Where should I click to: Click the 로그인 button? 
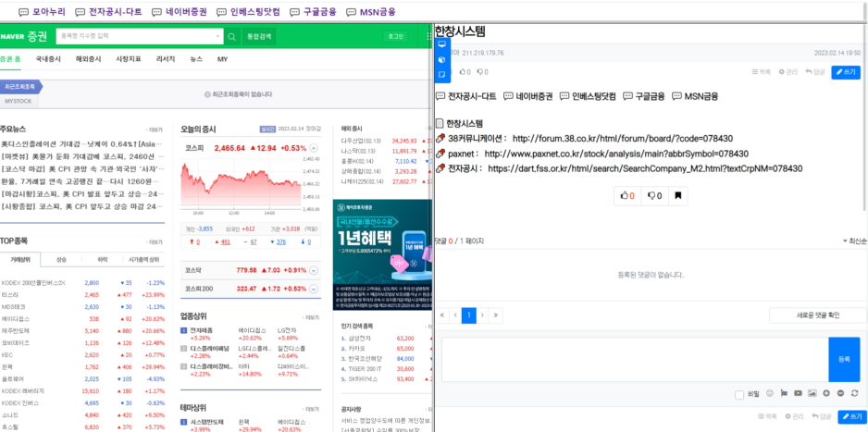[x=395, y=36]
